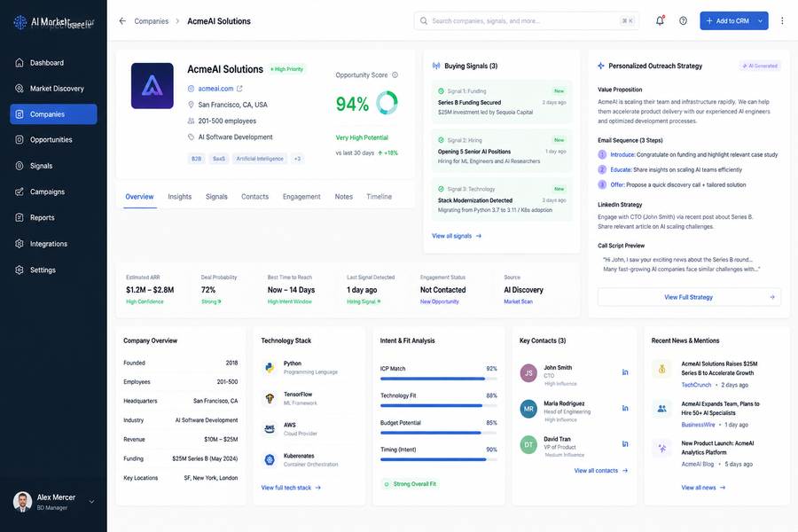The width and height of the screenshot is (798, 532).
Task: Select Companies in the sidebar
Action: tap(53, 114)
